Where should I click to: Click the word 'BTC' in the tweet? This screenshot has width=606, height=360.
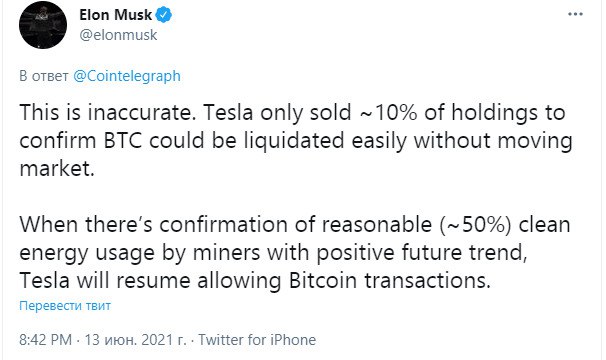[x=123, y=140]
